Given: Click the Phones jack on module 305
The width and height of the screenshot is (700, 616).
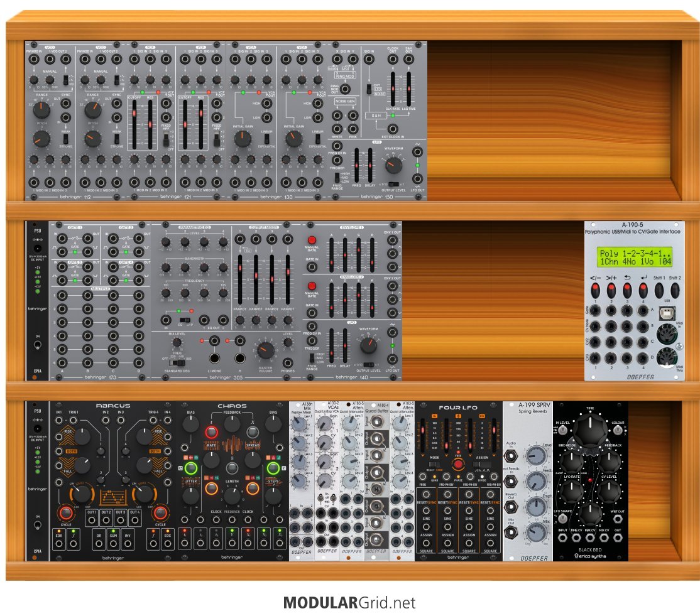Looking at the screenshot, I should click(x=288, y=363).
